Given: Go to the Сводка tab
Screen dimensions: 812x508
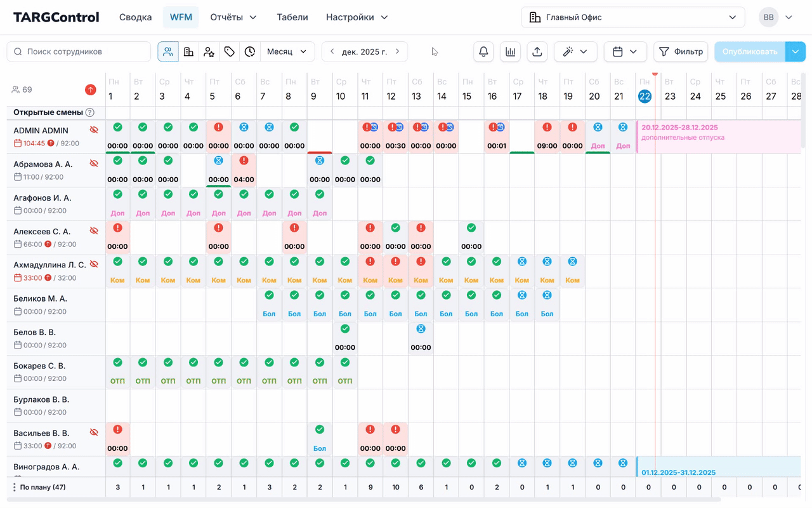Looking at the screenshot, I should pos(135,17).
